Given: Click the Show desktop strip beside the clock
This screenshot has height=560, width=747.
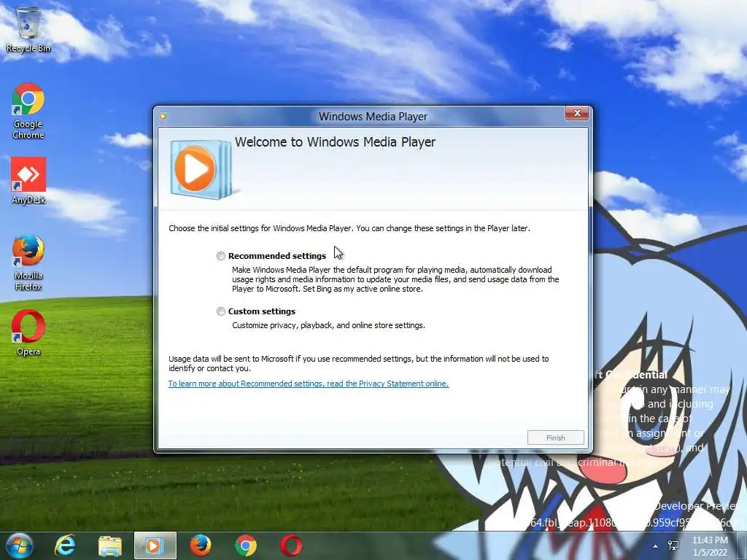Looking at the screenshot, I should click(743, 545).
